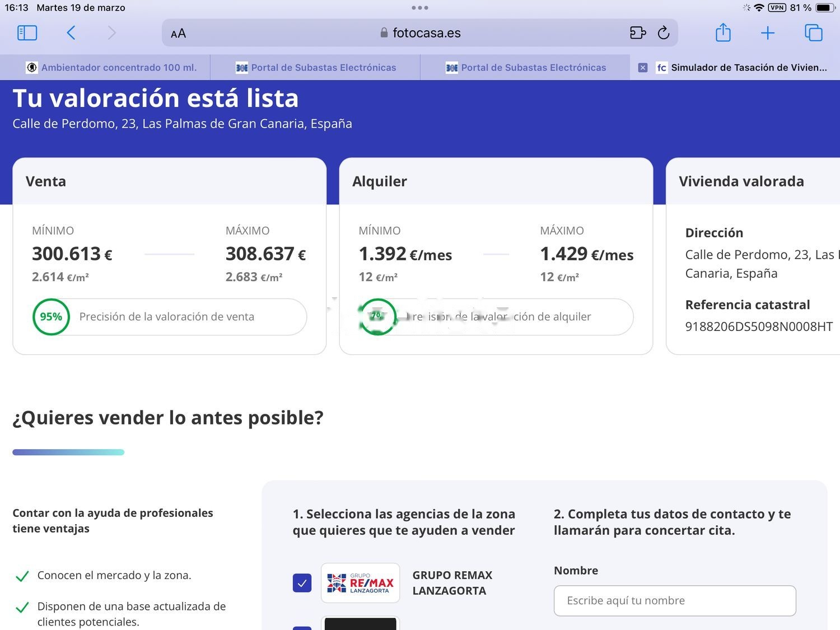Add a new tab with plus icon
The image size is (840, 630).
[x=768, y=33]
